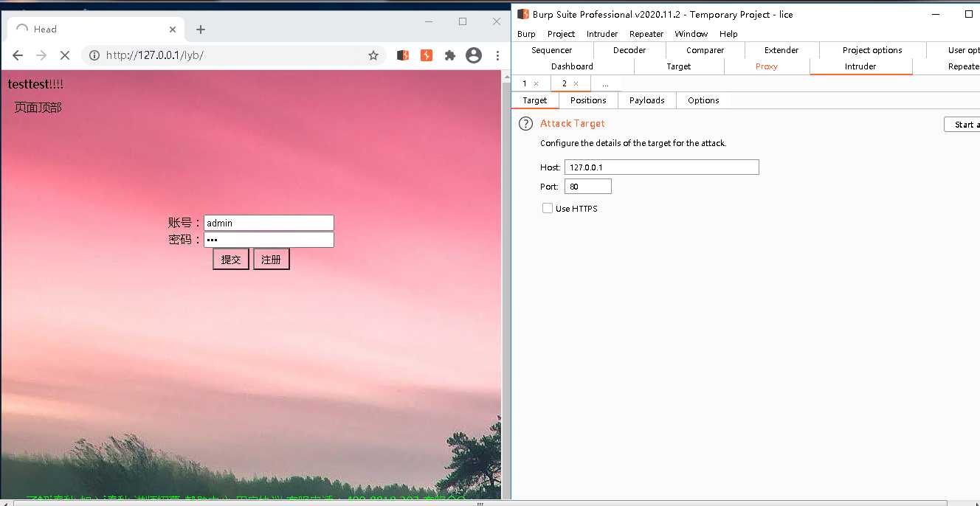Open Attack Target help icon
The width and height of the screenshot is (980, 506).
tap(525, 123)
